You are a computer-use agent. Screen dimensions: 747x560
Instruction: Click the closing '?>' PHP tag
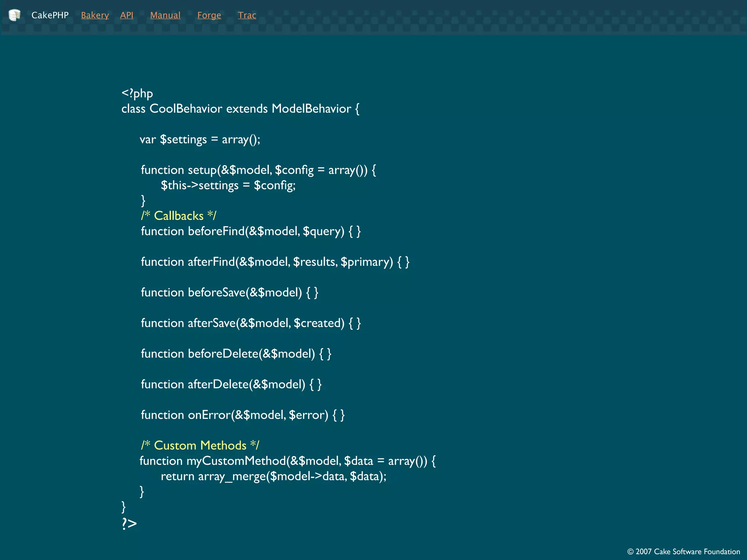[x=129, y=524]
